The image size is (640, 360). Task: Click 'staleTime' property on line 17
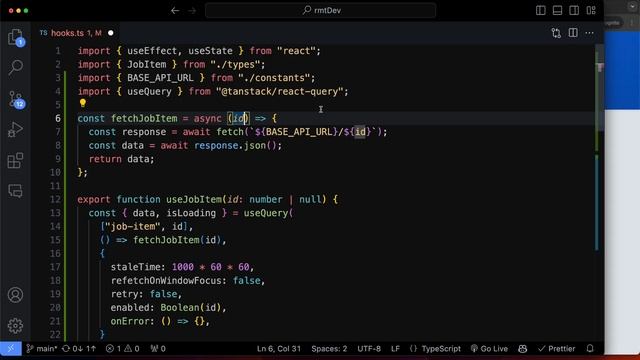136,267
